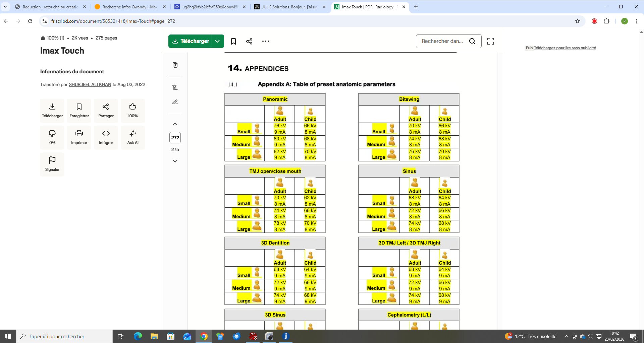Click the bookmark icon in document toolbar
644x343 pixels.
(x=233, y=41)
